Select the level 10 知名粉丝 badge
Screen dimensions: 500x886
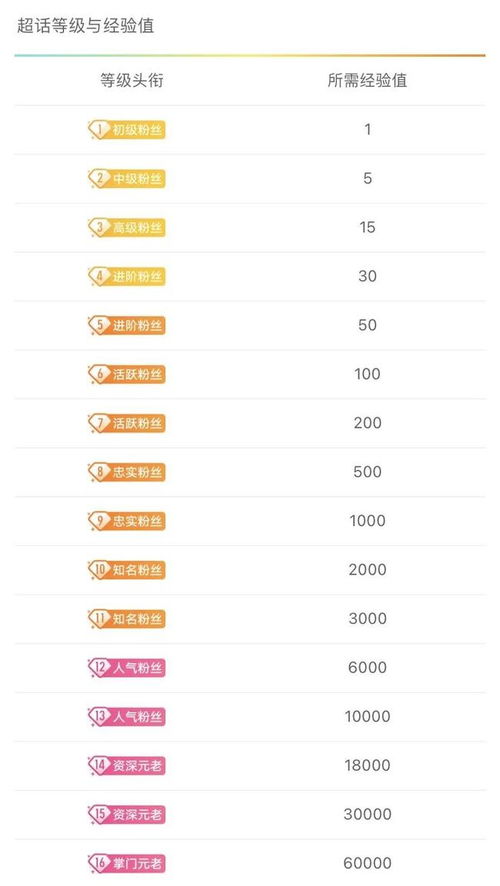pos(127,570)
